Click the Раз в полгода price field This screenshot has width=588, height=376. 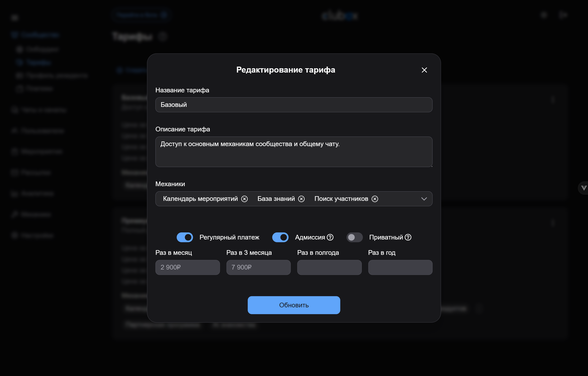coord(329,267)
